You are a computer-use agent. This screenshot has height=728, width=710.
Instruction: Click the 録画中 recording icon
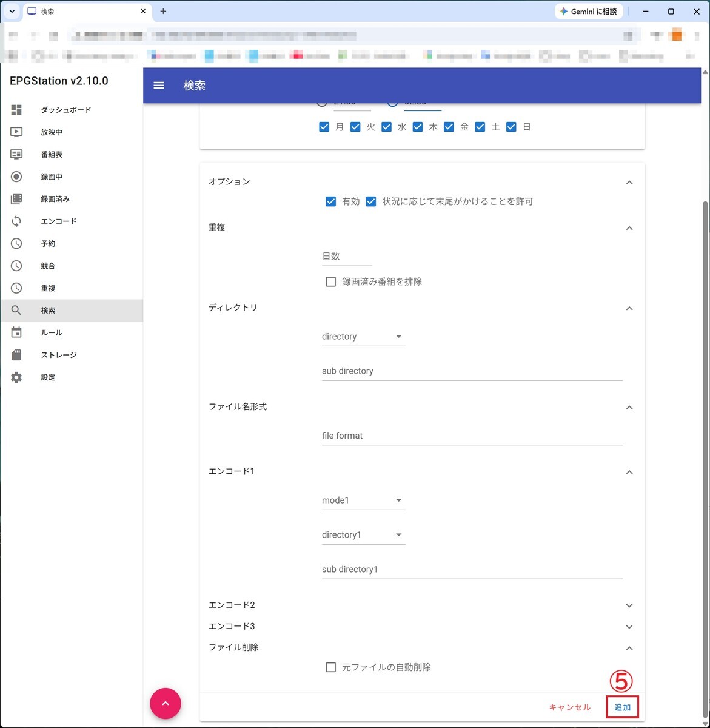pos(16,177)
